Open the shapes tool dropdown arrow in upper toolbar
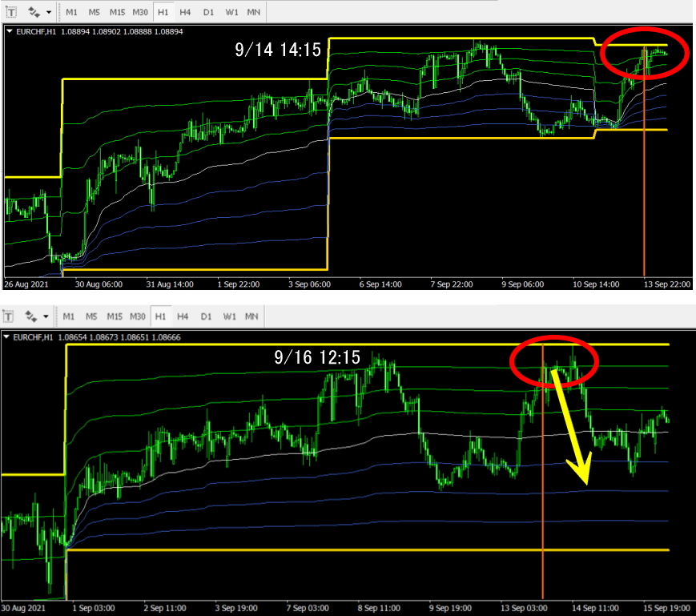 click(x=48, y=12)
